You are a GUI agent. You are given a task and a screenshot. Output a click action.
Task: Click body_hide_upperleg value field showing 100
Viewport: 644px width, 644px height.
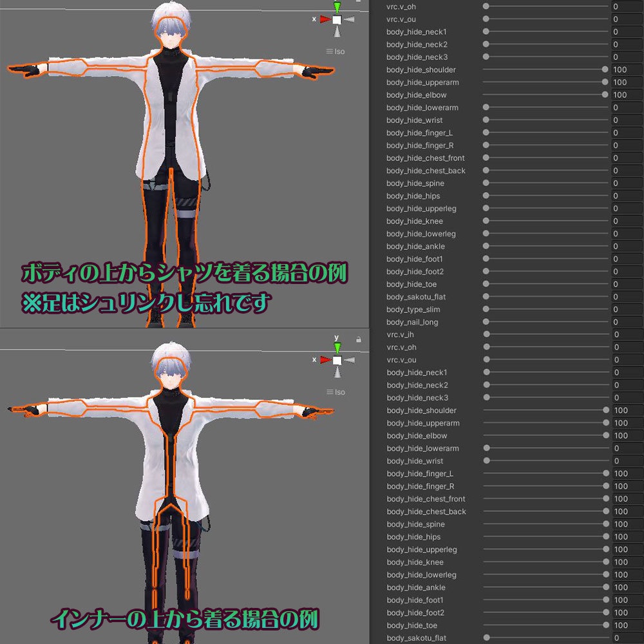[x=627, y=549]
